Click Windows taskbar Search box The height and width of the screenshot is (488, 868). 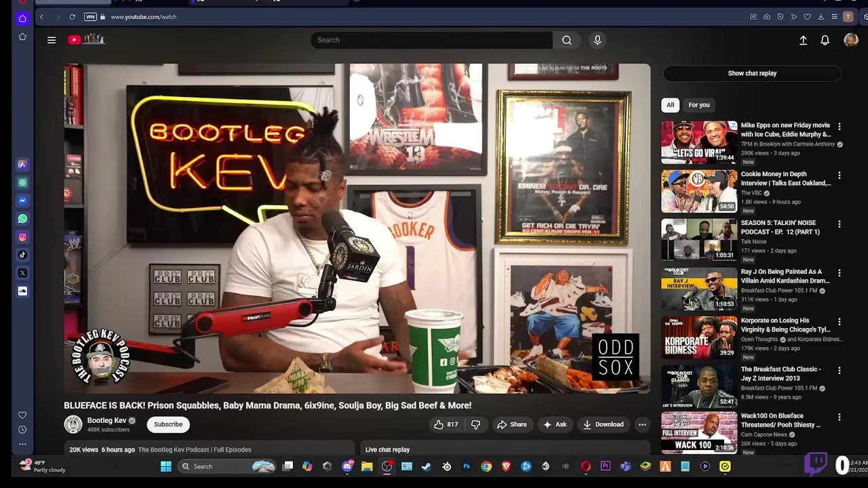tap(227, 466)
